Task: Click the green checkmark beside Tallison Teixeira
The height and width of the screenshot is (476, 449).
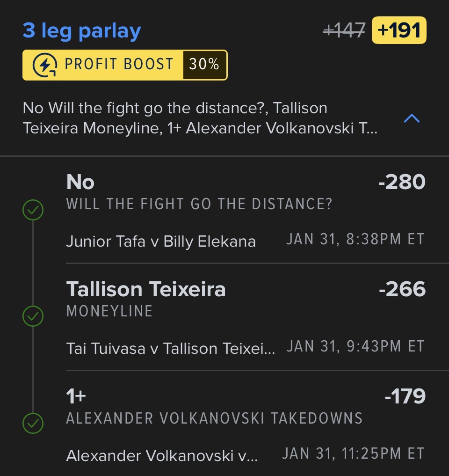Action: (x=33, y=317)
